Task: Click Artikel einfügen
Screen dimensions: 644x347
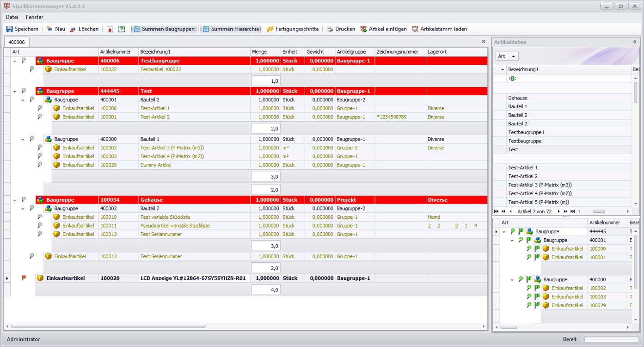Action: click(384, 29)
